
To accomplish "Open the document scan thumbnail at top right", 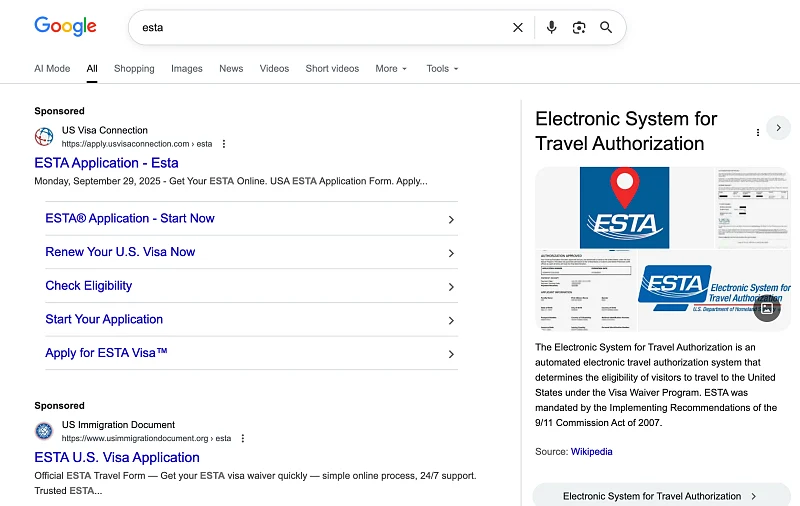I will (x=753, y=208).
